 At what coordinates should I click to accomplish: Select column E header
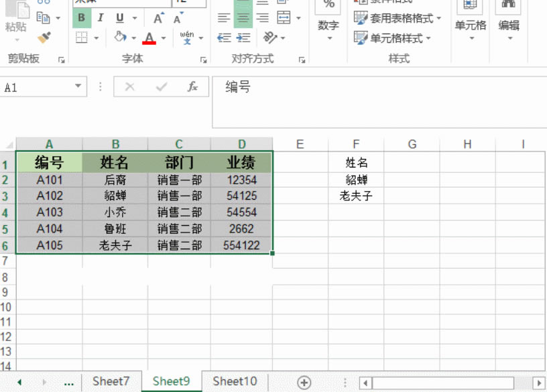(x=300, y=144)
